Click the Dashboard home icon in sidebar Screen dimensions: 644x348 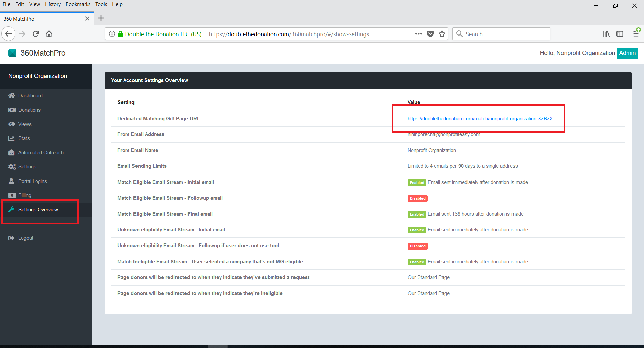click(x=12, y=96)
